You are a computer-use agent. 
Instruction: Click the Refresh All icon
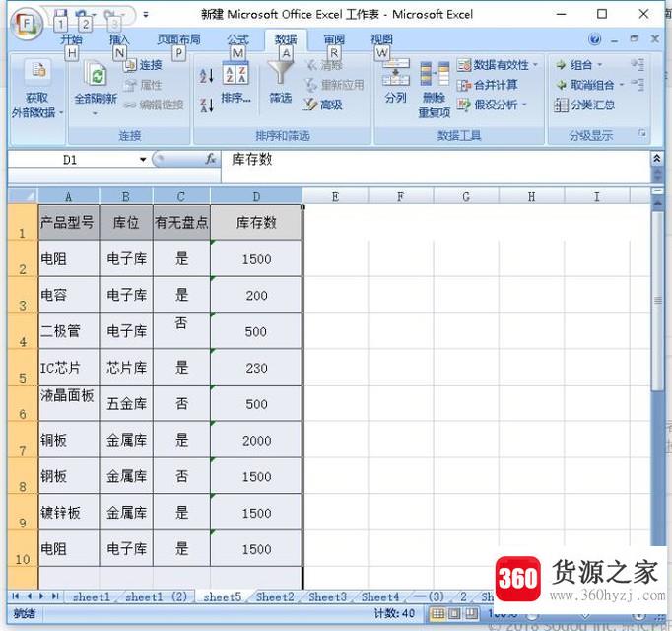pyautogui.click(x=96, y=74)
